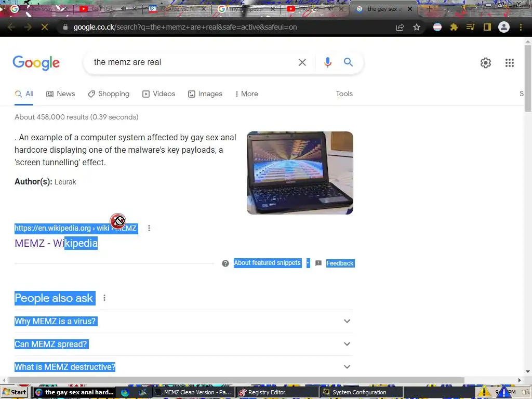
Task: Open the MEMZ - Wikipedia result link
Action: (56, 243)
